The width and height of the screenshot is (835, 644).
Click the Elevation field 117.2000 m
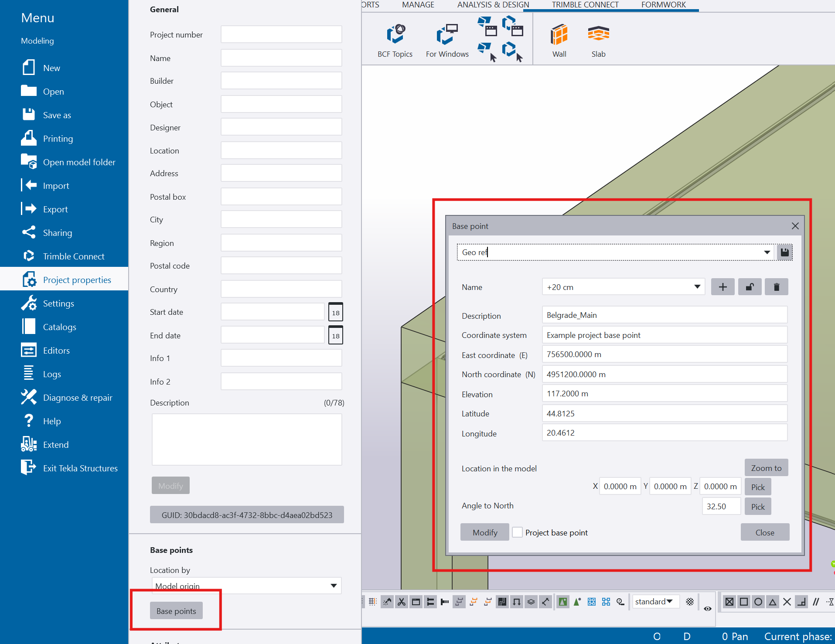[665, 393]
